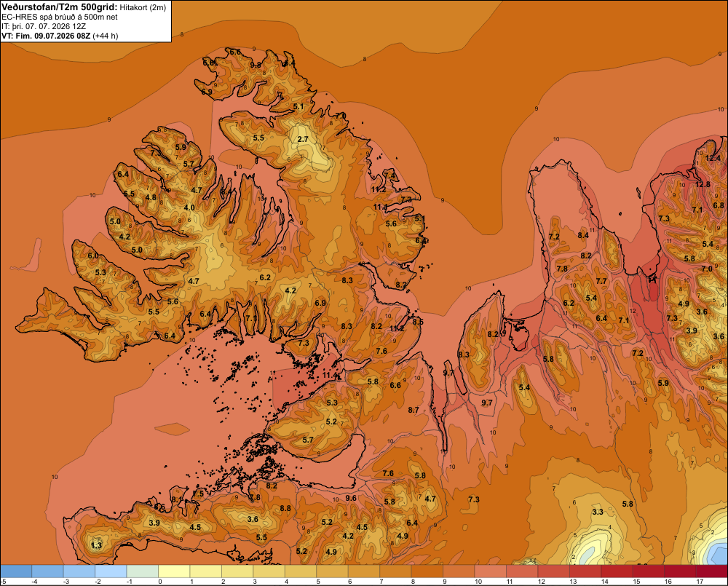Select the legend swatch between 11 and 12
728x586 pixels.
(x=522, y=571)
